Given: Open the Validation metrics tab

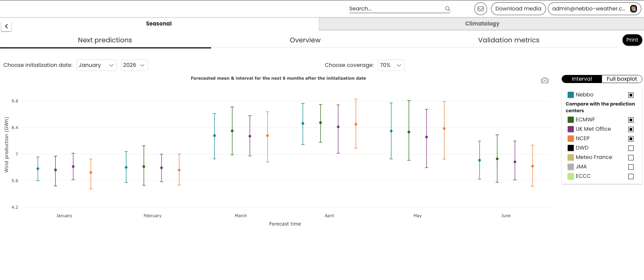Looking at the screenshot, I should click(509, 40).
